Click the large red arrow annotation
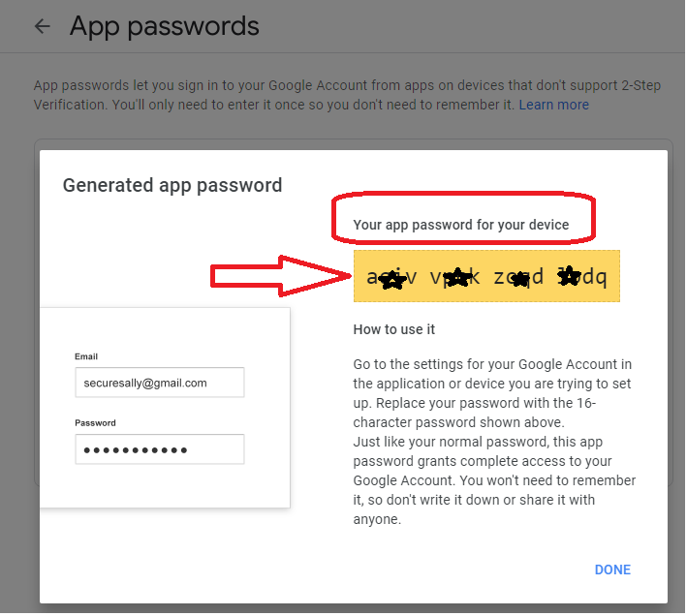 [281, 276]
